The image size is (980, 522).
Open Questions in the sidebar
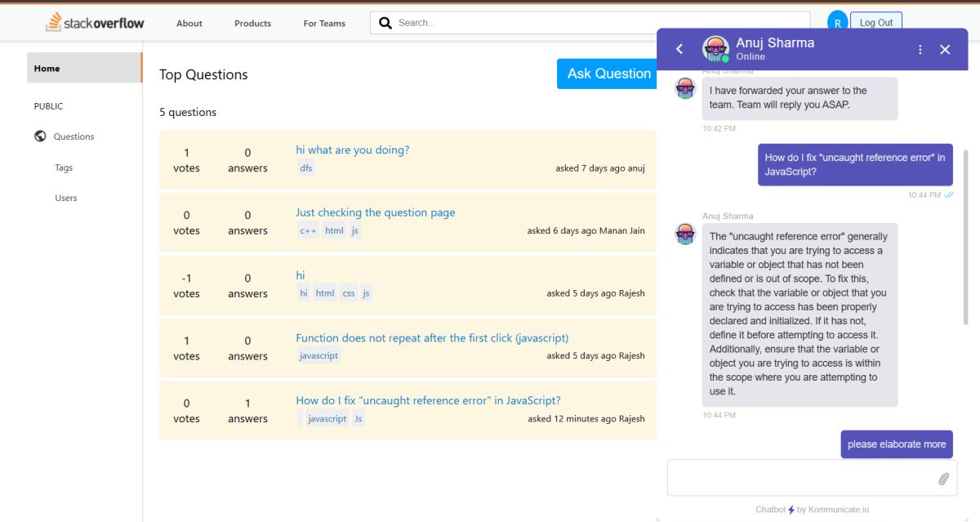pyautogui.click(x=73, y=136)
